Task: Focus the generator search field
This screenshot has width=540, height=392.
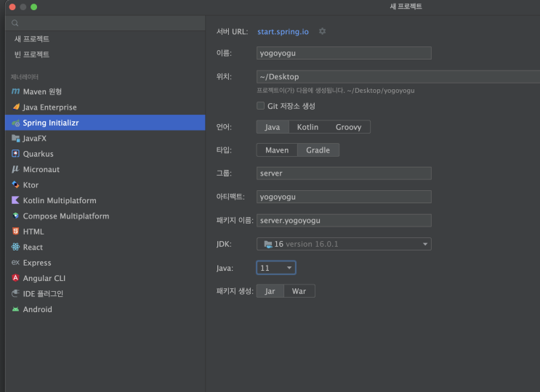Action: 105,23
